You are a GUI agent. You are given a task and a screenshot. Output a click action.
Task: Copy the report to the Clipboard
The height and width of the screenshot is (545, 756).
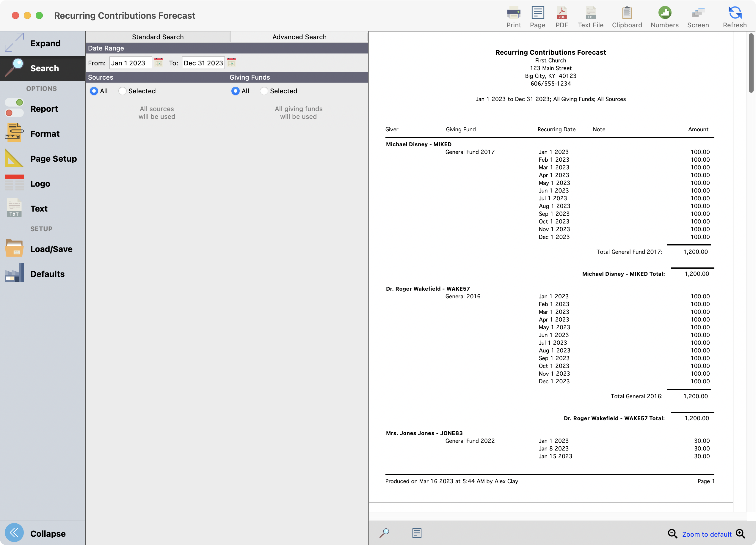(x=627, y=16)
